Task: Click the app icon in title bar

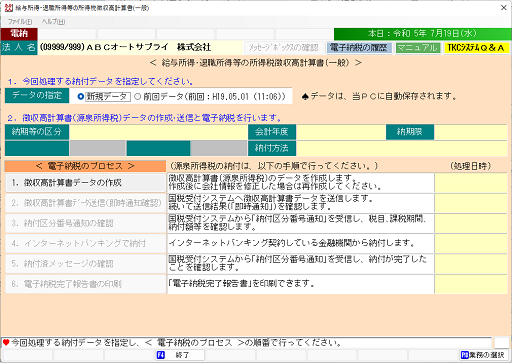Action: 8,7
